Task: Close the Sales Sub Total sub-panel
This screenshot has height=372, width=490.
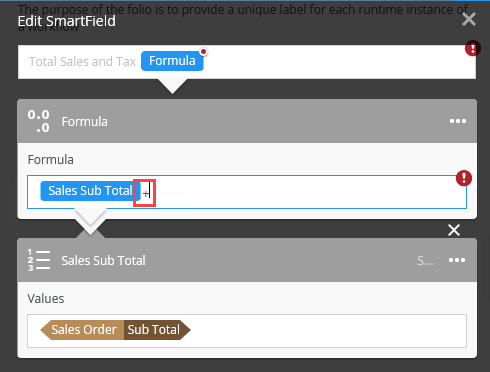Action: click(x=454, y=230)
